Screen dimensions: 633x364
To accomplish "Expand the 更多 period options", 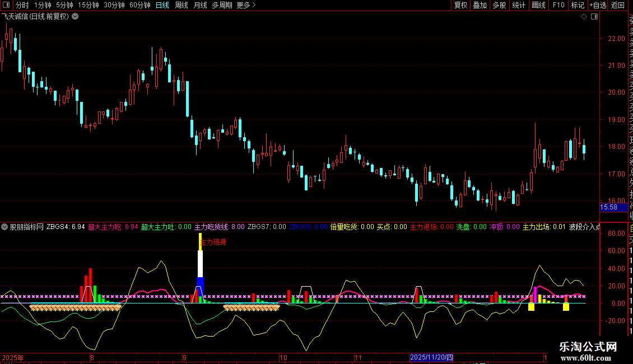I will (x=246, y=5).
